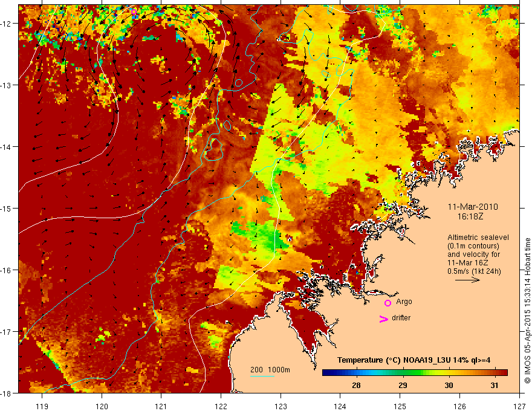Click longitude label 124 on the bottom axis
Screen dimensions: 532x411
click(340, 406)
